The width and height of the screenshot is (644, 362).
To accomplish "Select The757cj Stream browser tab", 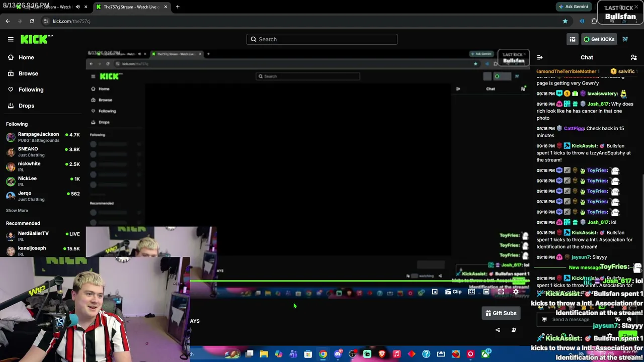I will coord(131,7).
